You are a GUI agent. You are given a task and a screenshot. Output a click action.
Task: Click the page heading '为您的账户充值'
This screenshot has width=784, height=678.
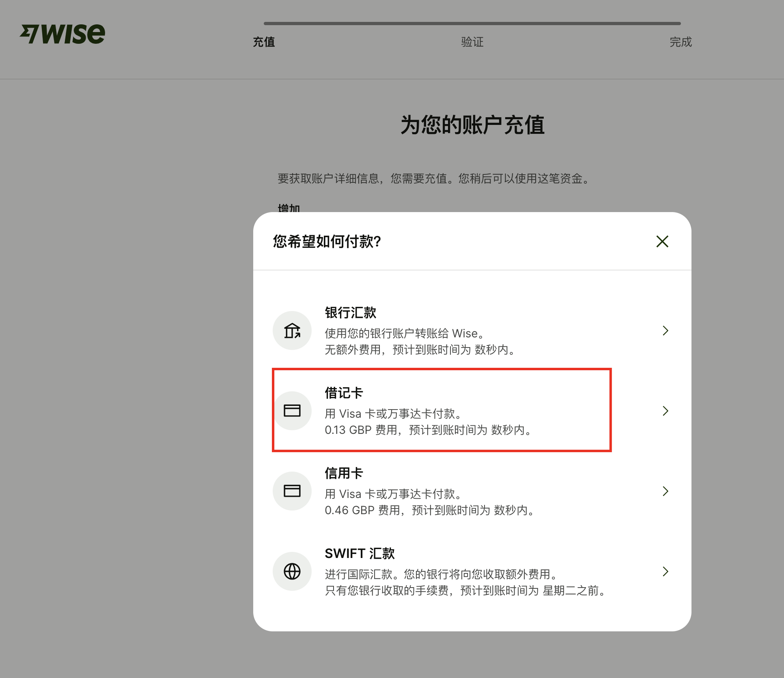(x=472, y=125)
